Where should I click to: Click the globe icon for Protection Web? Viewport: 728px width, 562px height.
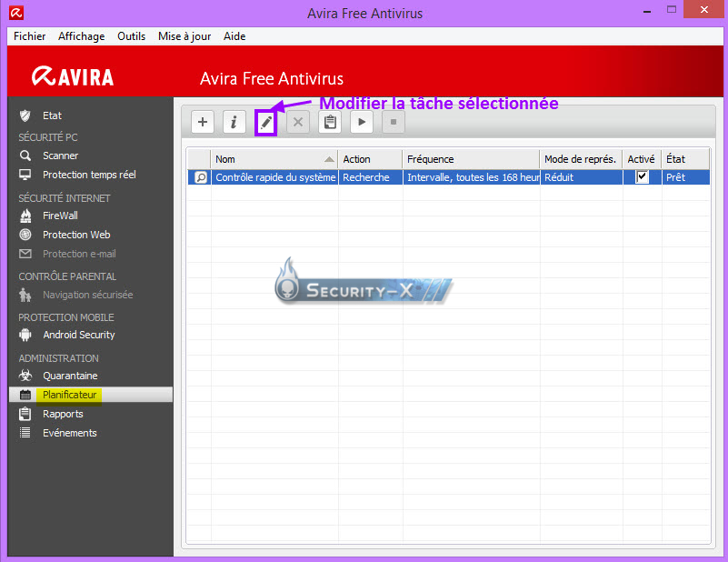point(25,235)
